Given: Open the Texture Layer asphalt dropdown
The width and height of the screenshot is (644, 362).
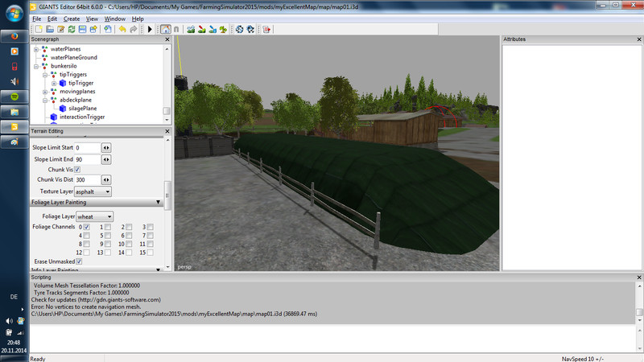Looking at the screenshot, I should (x=93, y=191).
